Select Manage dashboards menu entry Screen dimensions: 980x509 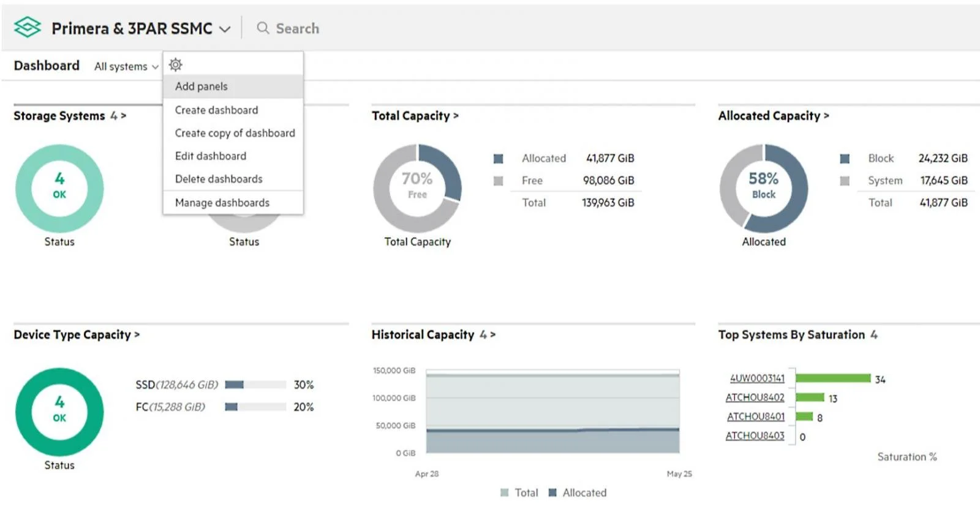coord(222,203)
